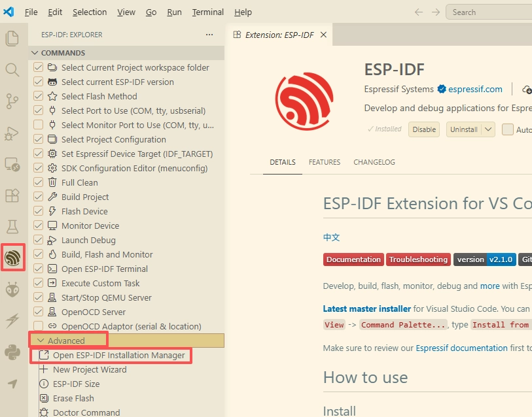532x417 pixels.
Task: Open the PlatformIO alien head icon
Action: 12,290
